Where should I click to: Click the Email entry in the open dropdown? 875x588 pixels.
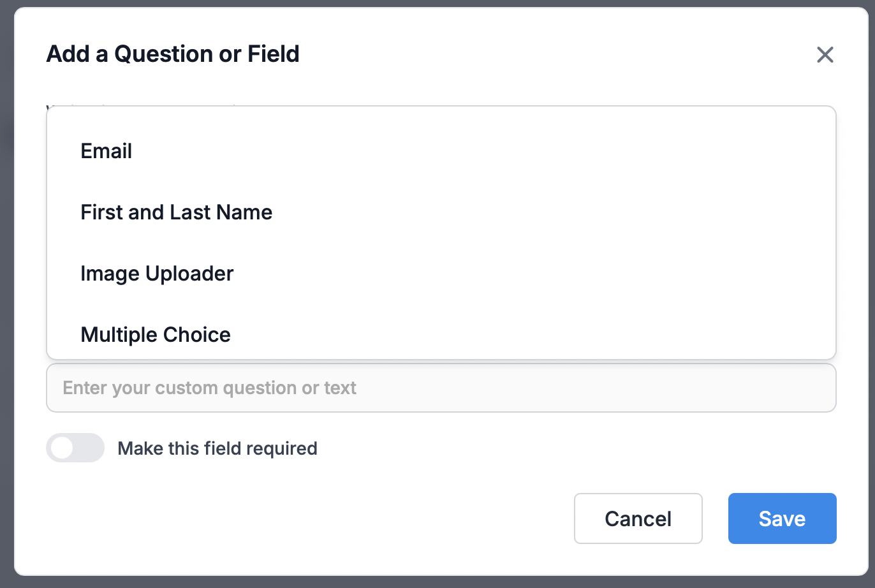coord(107,151)
